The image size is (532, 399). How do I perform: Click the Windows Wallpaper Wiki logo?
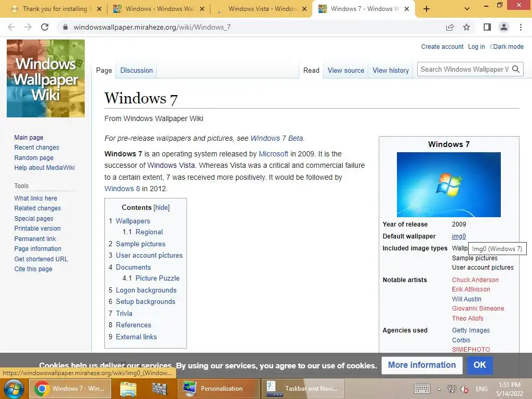tap(46, 78)
